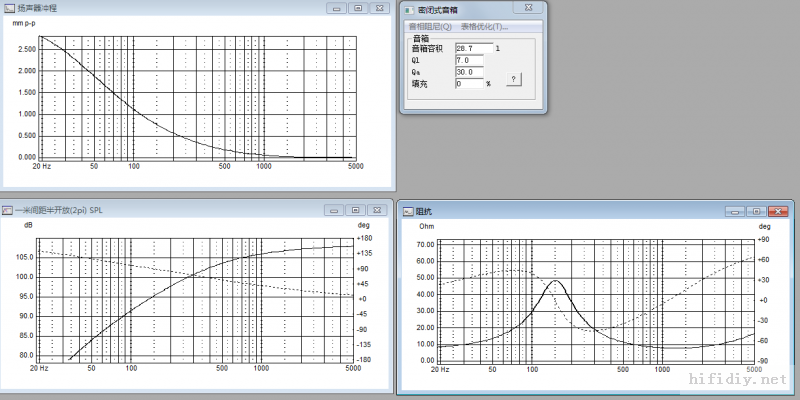Click the 填充 percentage field

[x=468, y=84]
